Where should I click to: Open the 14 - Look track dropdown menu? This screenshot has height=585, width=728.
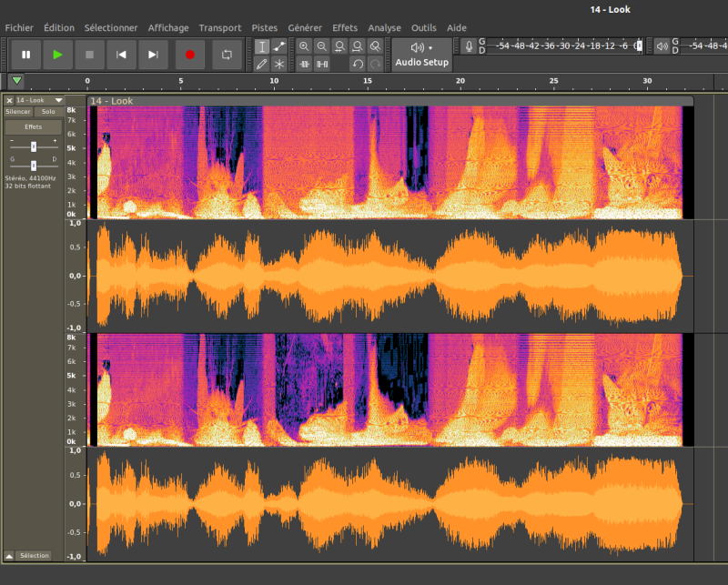[58, 100]
